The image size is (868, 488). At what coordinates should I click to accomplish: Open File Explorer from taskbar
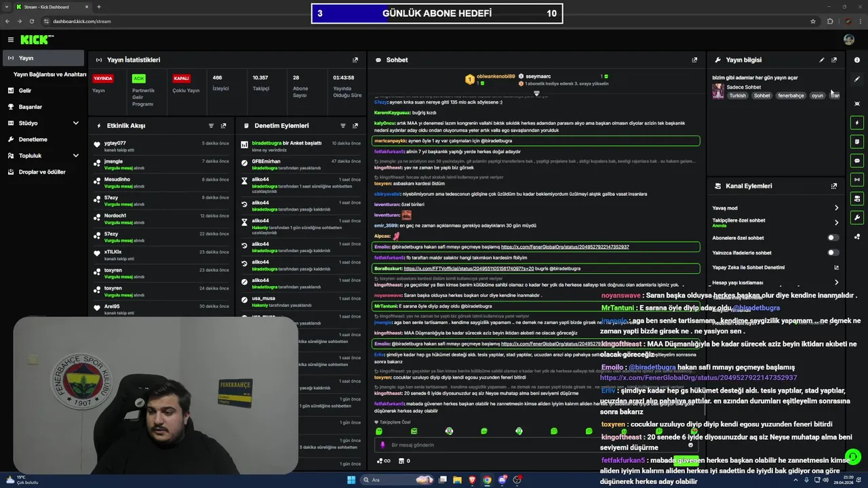pos(458,480)
